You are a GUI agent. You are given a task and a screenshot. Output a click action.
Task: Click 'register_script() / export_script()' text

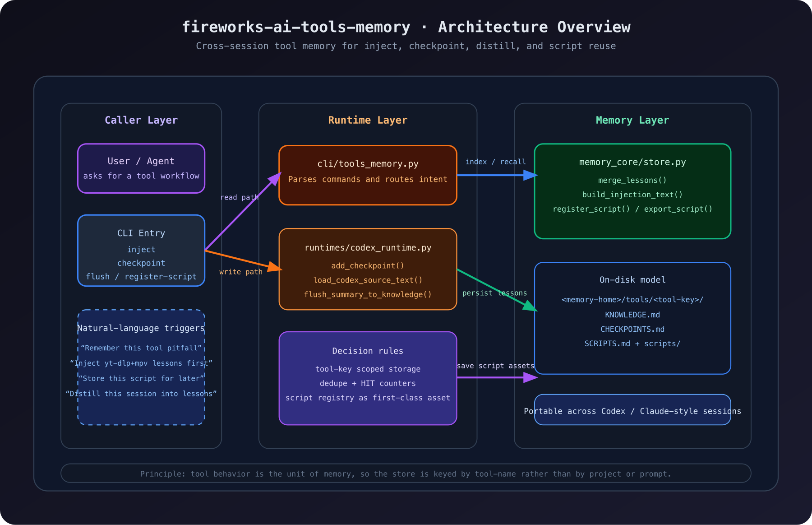coord(632,209)
